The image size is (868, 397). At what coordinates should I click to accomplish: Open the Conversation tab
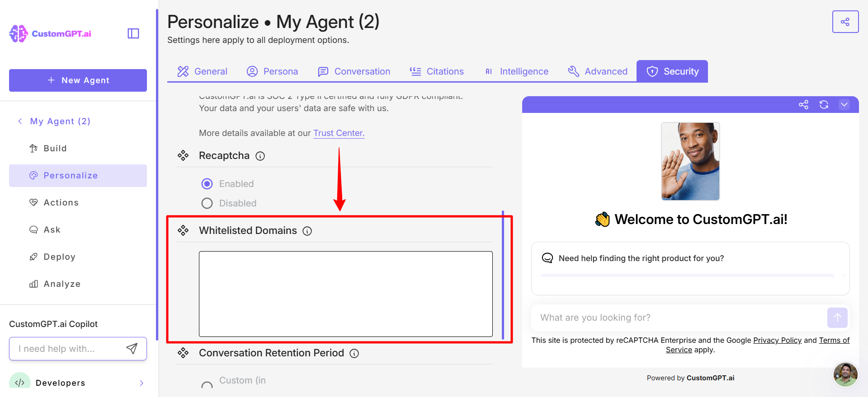pos(354,71)
